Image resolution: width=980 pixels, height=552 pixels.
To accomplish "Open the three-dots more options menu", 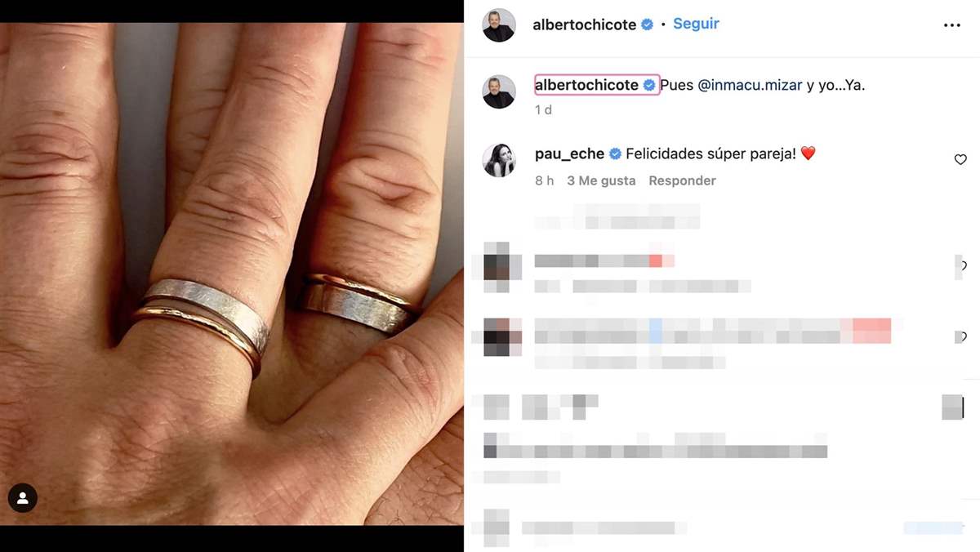I will pos(951,25).
